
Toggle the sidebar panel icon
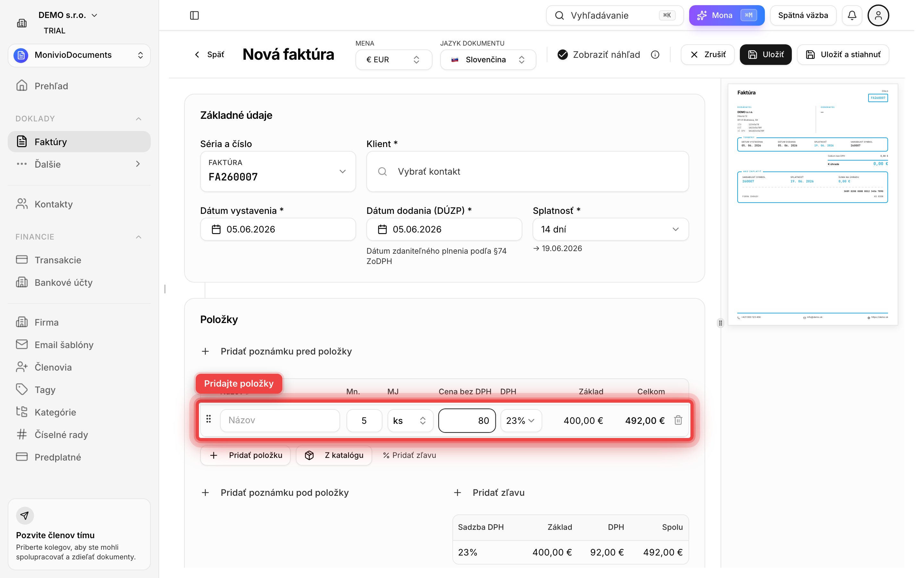tap(194, 15)
